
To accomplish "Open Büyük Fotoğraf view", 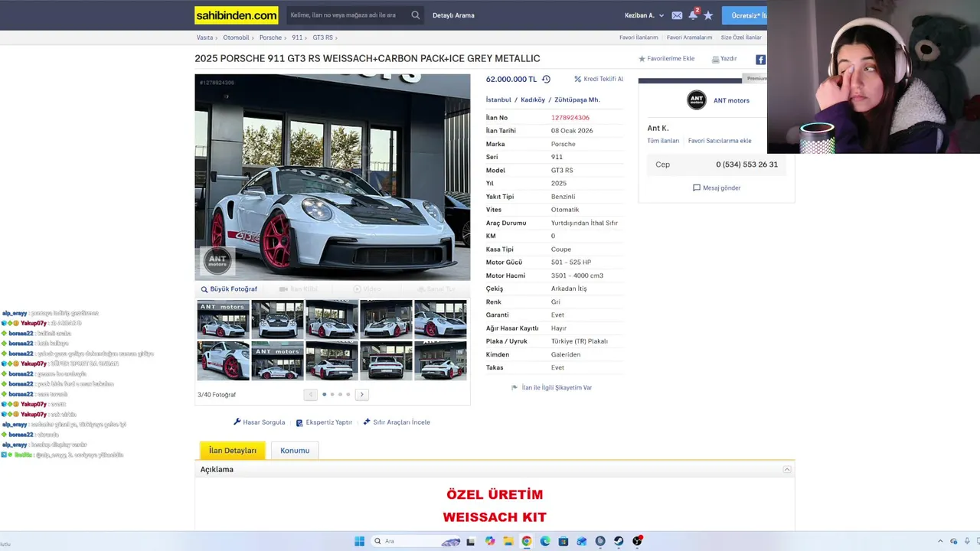I will click(x=229, y=289).
